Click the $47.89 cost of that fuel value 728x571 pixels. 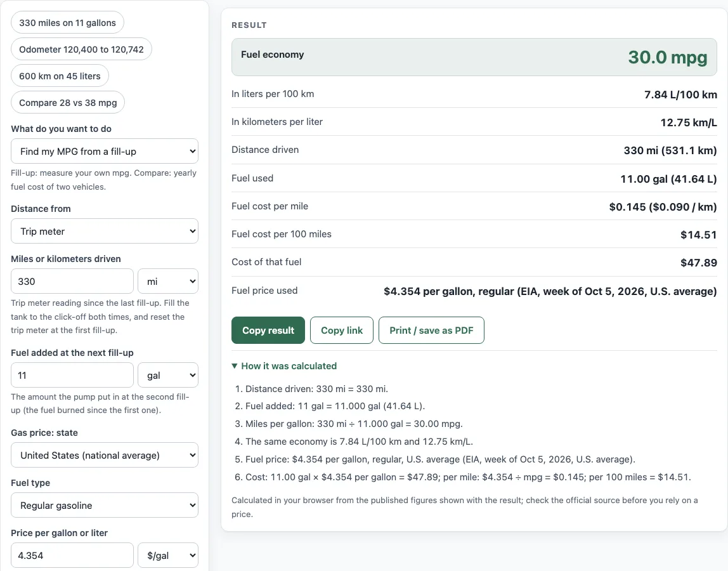pyautogui.click(x=699, y=263)
